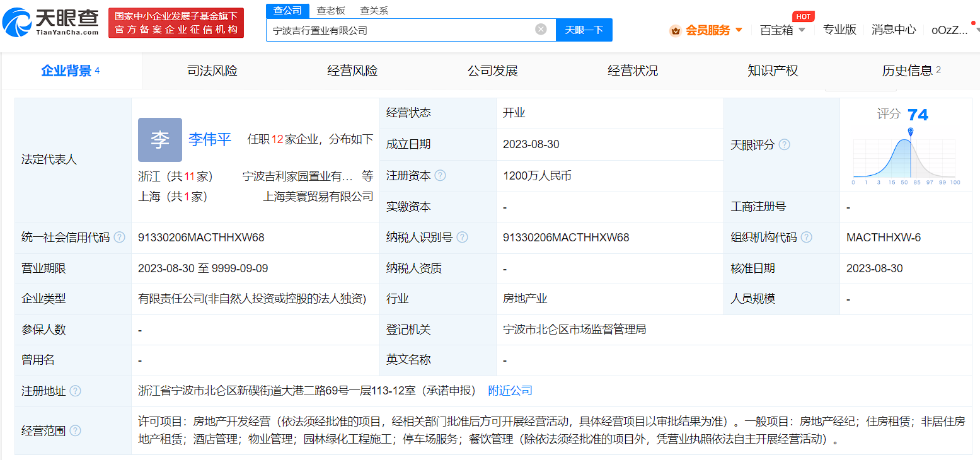Click help icon beside 天眼评分
980x460 pixels.
click(x=784, y=145)
